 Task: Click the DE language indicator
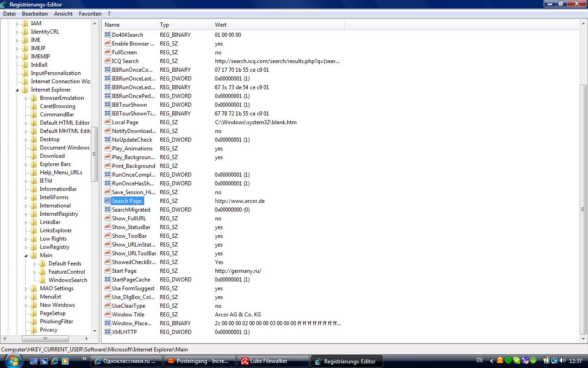coord(480,361)
